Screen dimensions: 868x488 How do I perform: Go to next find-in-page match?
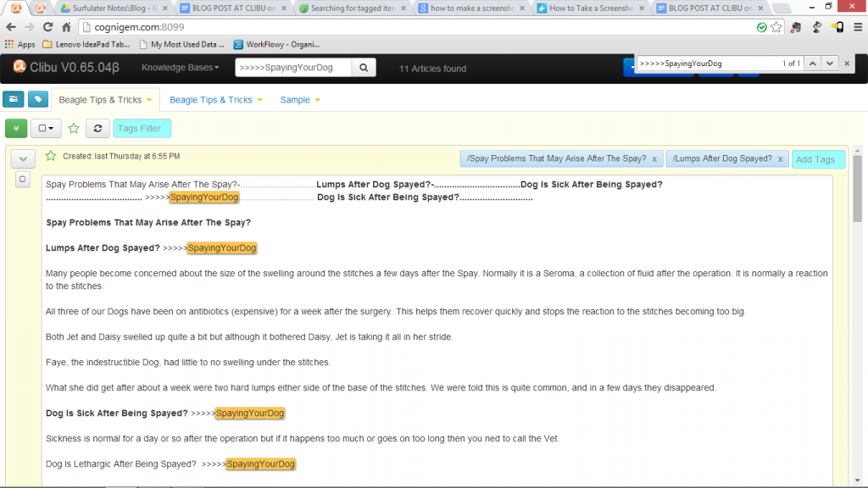click(x=830, y=64)
